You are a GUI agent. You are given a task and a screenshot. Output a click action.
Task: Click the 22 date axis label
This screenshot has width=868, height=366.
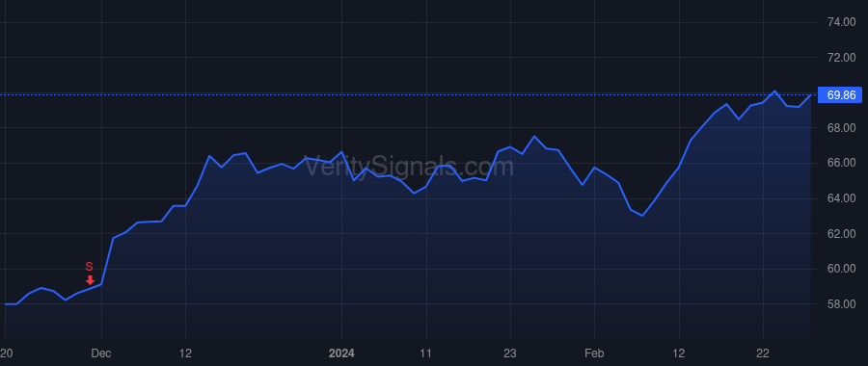[x=763, y=353]
